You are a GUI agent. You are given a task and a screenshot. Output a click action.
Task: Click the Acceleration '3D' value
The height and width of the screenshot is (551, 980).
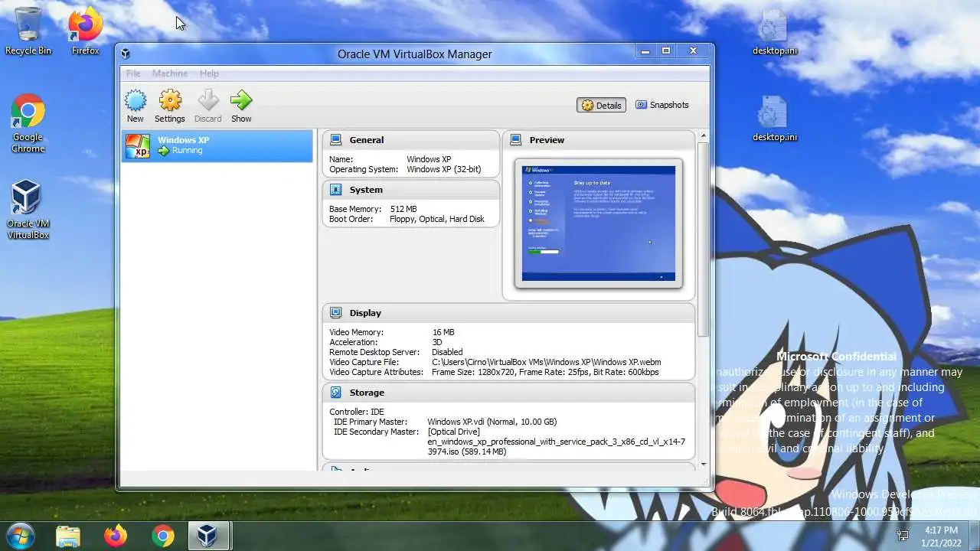coord(438,342)
